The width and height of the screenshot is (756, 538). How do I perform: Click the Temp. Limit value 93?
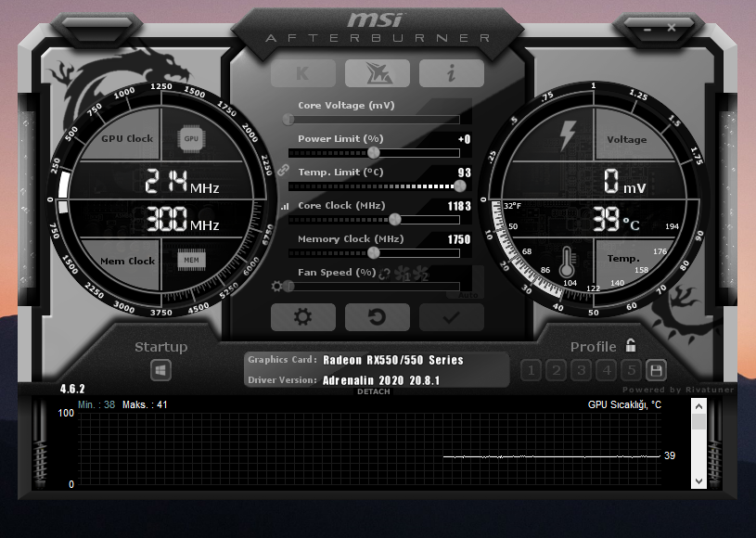(x=465, y=173)
